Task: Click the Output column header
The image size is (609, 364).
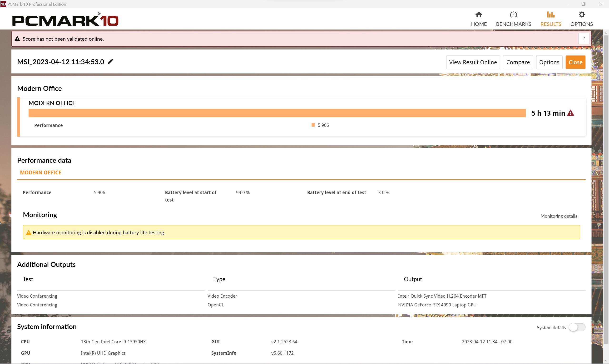Action: pos(412,279)
